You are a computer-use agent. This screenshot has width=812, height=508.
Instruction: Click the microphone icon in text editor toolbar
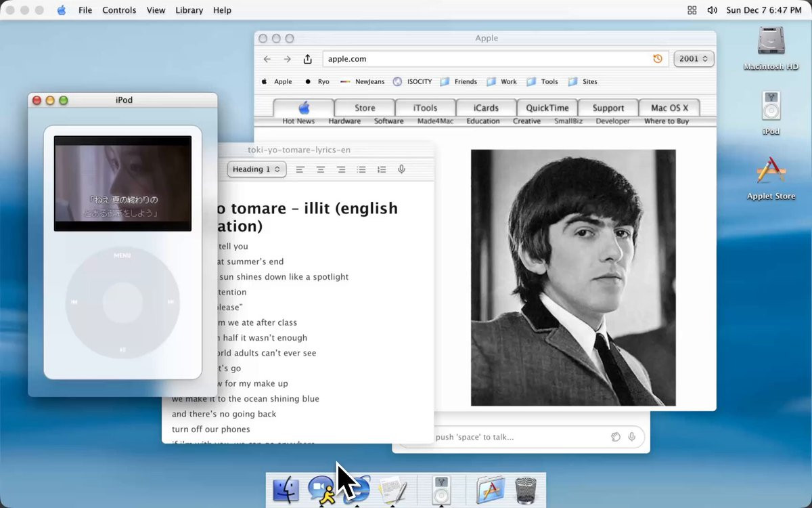[x=401, y=169]
